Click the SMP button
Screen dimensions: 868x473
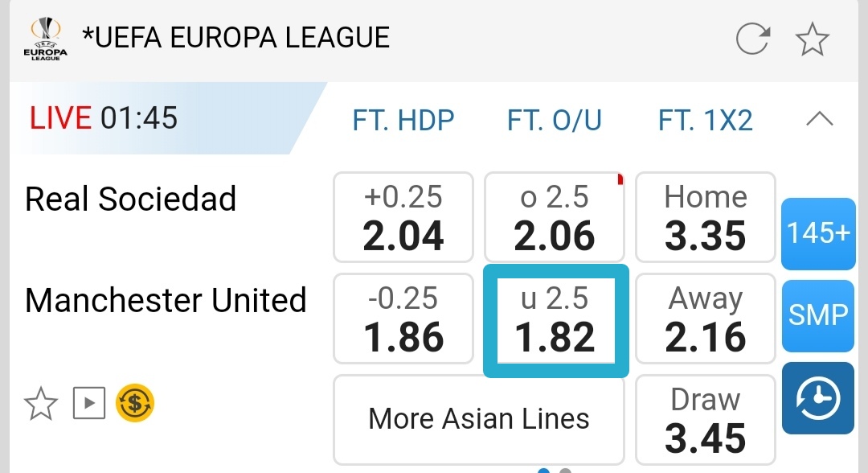point(818,315)
